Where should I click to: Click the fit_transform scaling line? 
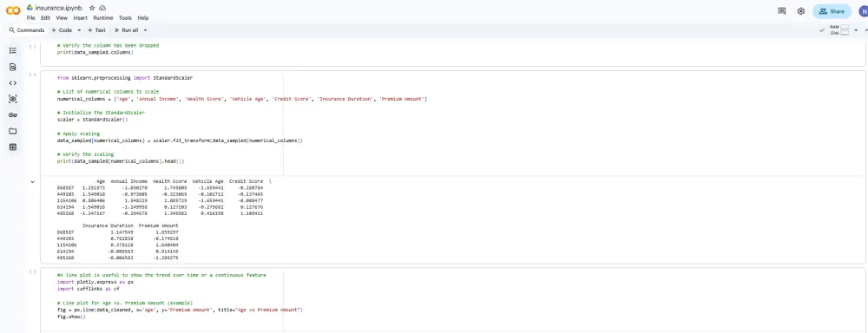tap(180, 141)
